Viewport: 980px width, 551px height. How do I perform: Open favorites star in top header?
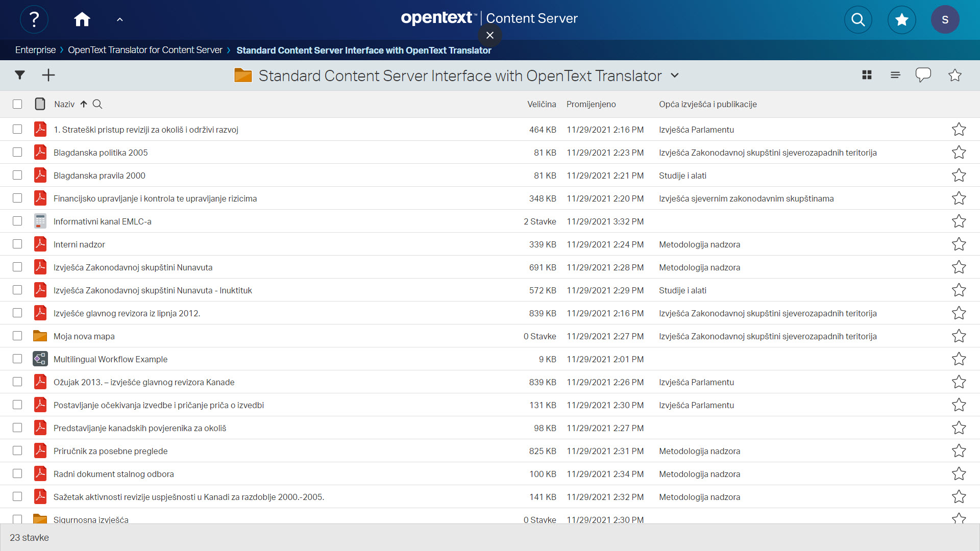pos(901,19)
